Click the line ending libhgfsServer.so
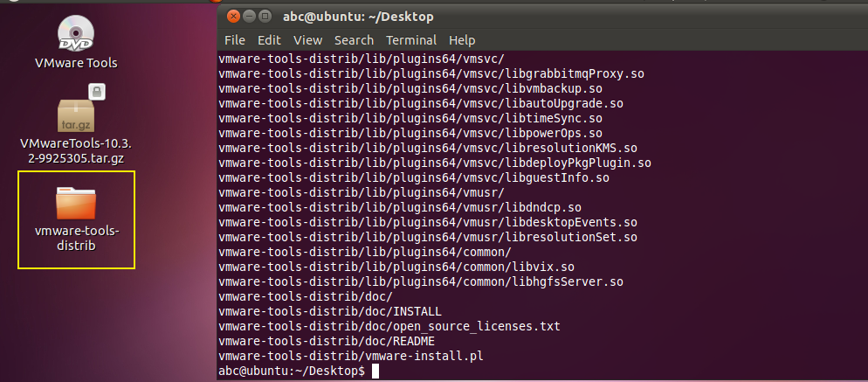 (x=421, y=282)
